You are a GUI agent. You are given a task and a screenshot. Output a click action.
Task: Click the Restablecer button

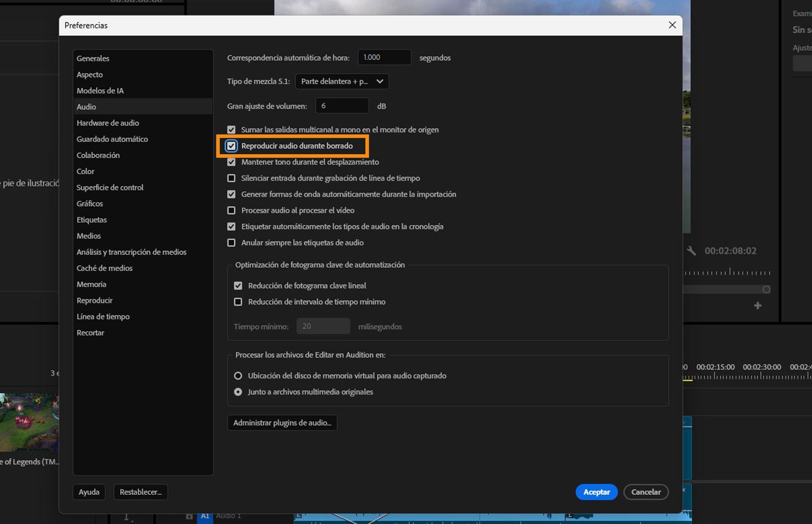pos(141,492)
